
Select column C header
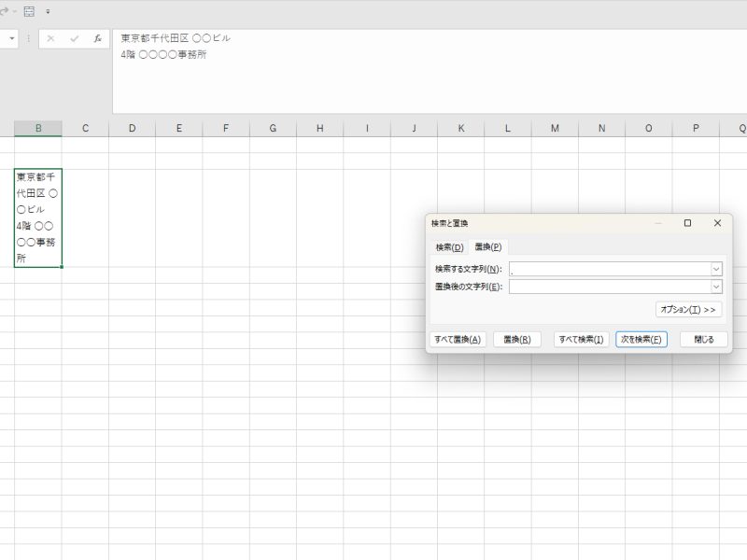pyautogui.click(x=85, y=128)
